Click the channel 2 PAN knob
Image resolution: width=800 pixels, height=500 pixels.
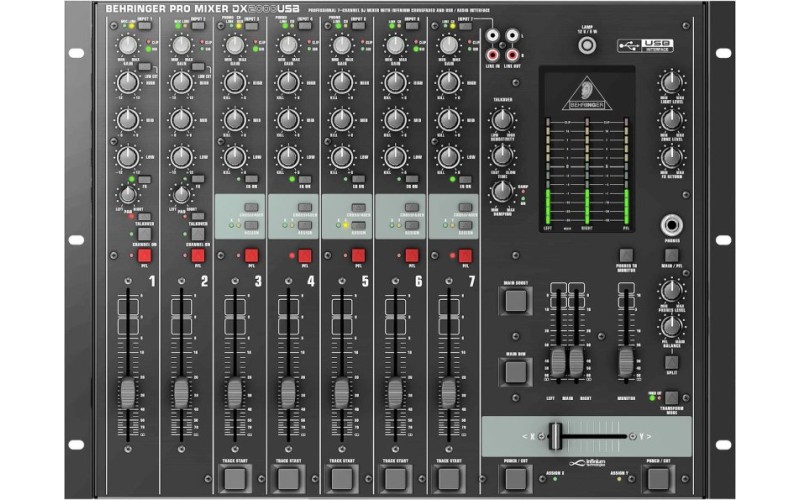pyautogui.click(x=181, y=194)
